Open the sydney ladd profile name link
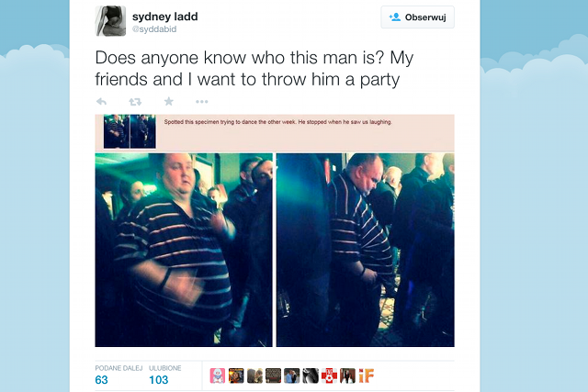The width and height of the screenshot is (588, 392). point(165,17)
